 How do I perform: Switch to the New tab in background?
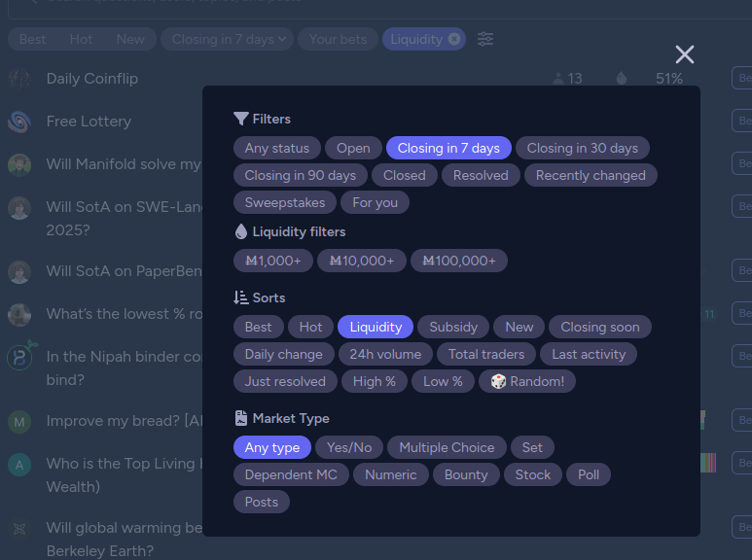[130, 39]
